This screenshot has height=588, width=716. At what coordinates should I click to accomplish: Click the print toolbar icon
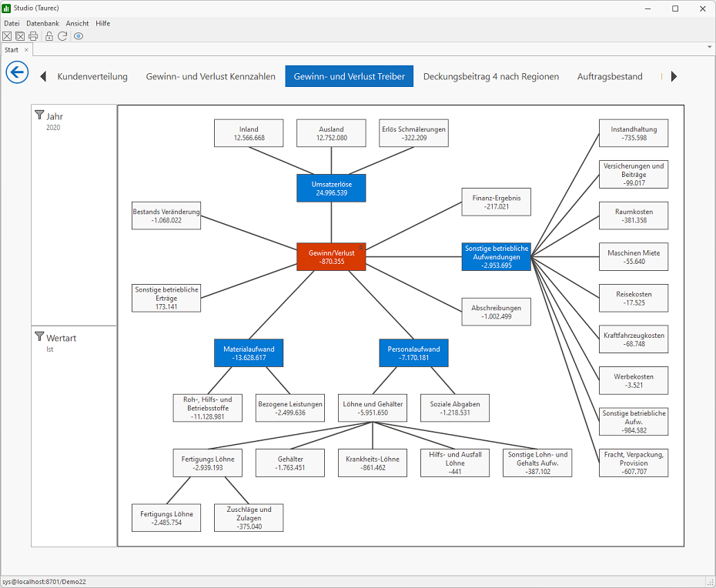coord(33,36)
